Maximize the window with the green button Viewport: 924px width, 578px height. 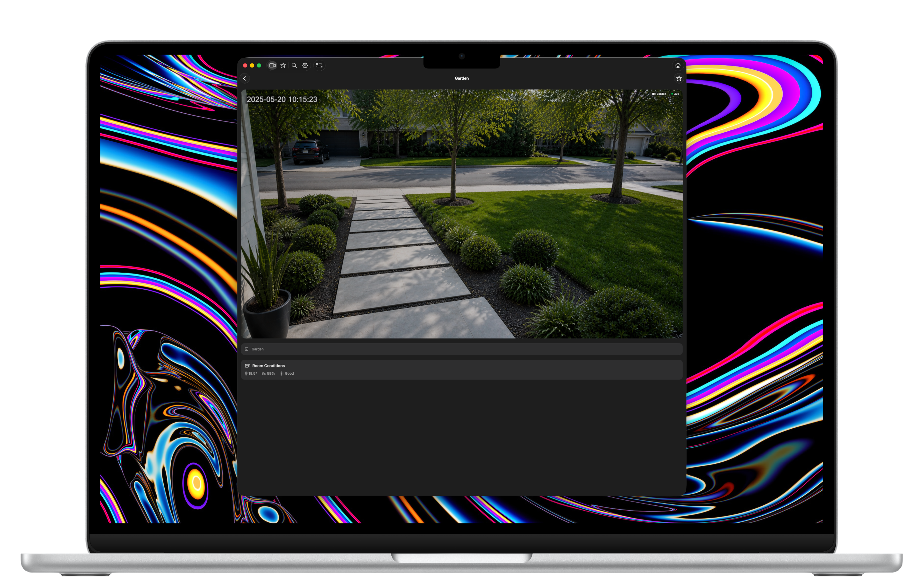point(259,66)
